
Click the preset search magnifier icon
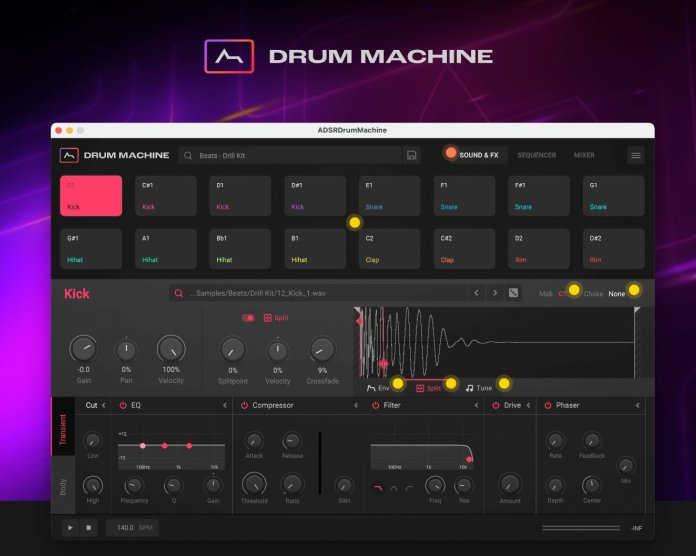pos(188,156)
